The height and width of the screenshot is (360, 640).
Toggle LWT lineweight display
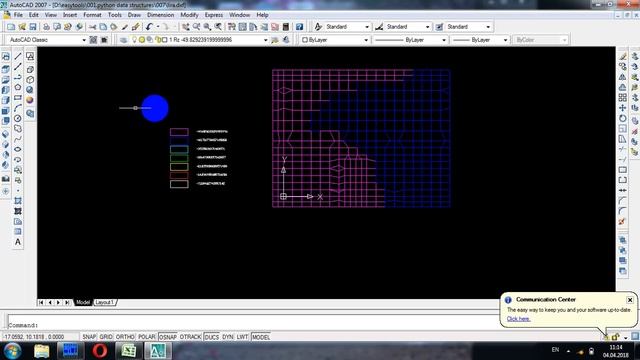point(242,337)
